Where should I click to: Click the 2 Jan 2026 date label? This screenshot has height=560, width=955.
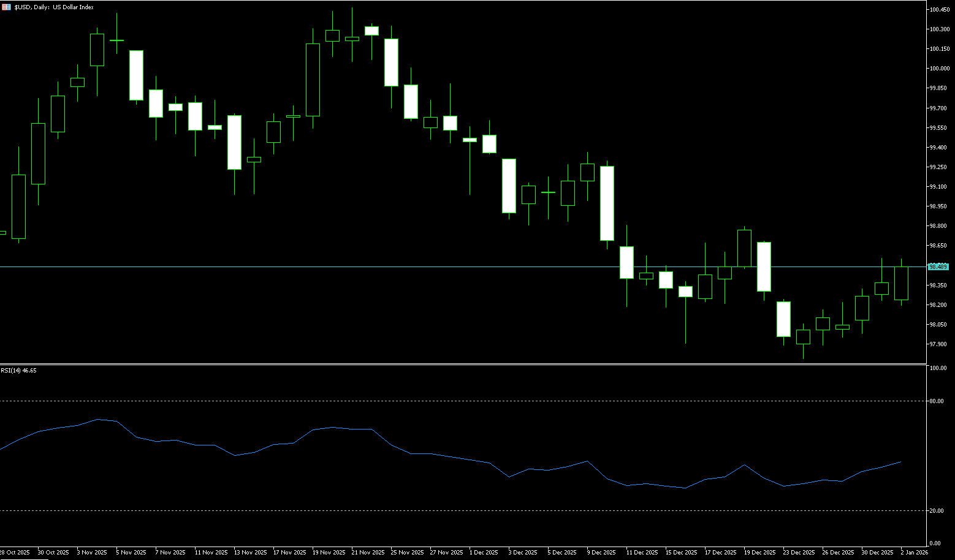[914, 553]
